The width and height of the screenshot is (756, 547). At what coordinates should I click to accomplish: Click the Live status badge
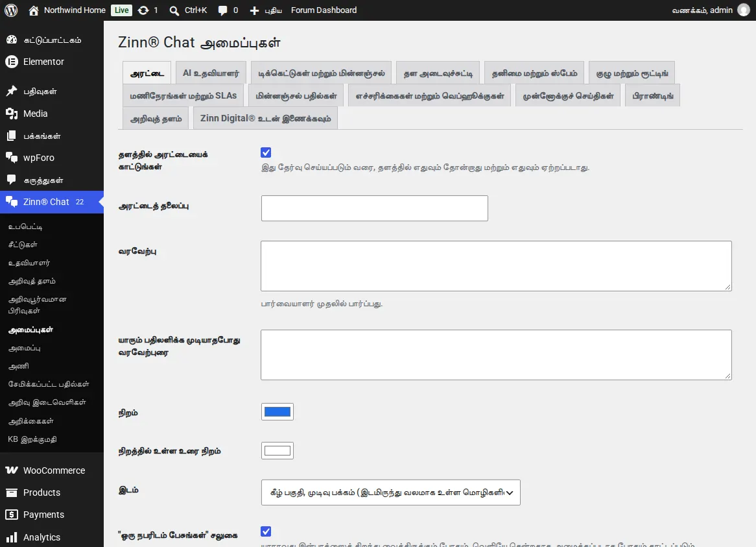[121, 10]
